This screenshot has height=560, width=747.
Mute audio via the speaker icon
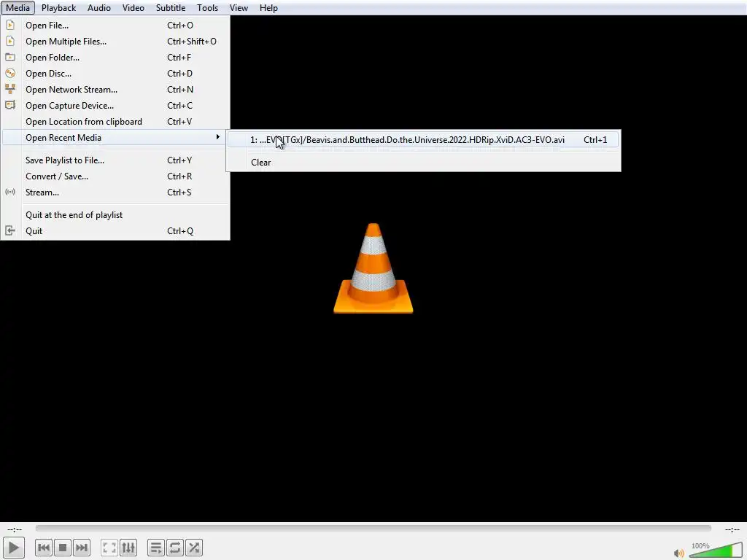[x=679, y=553]
